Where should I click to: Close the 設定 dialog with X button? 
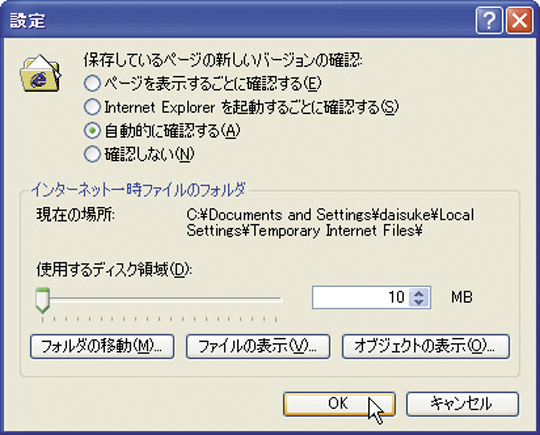[x=519, y=21]
